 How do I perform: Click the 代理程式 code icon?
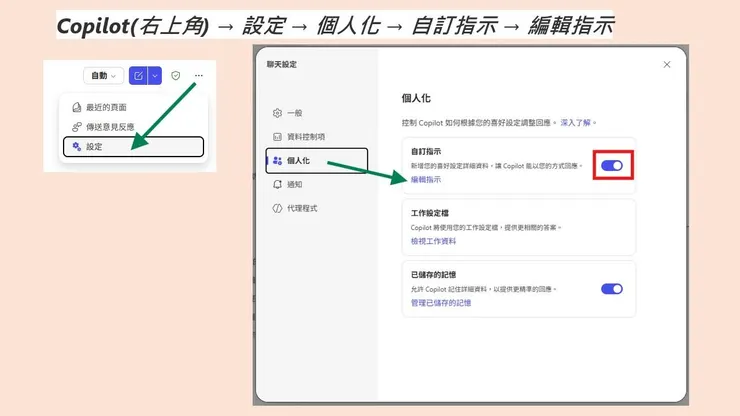click(278, 208)
